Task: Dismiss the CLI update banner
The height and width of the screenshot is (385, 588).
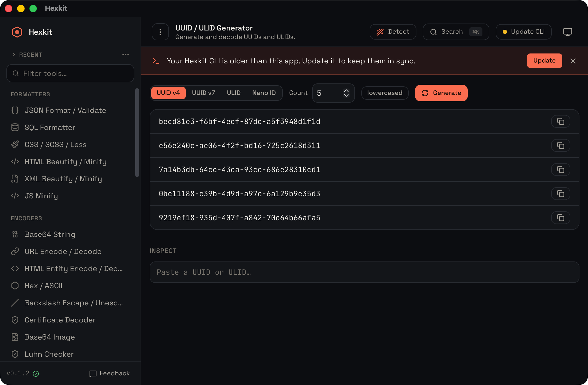Action: (x=573, y=61)
